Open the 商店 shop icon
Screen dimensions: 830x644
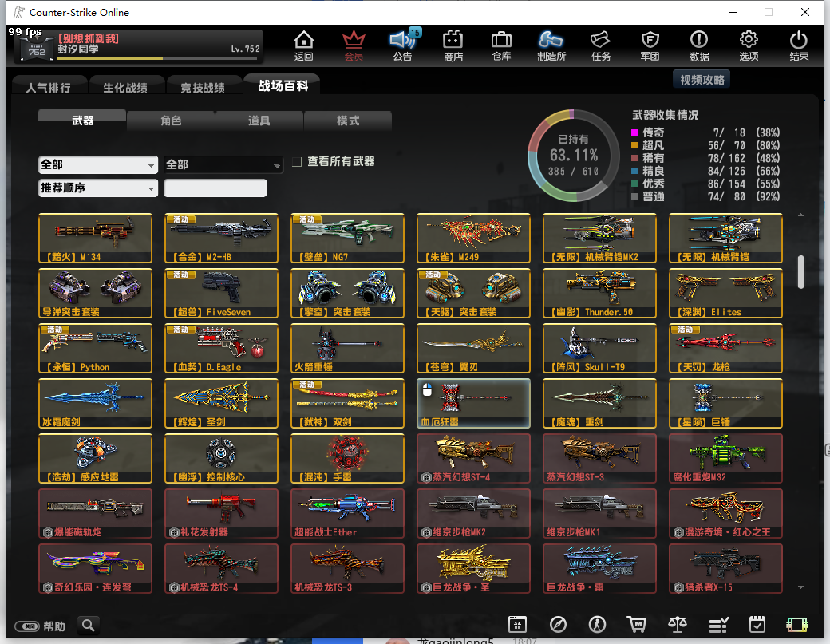coord(453,45)
